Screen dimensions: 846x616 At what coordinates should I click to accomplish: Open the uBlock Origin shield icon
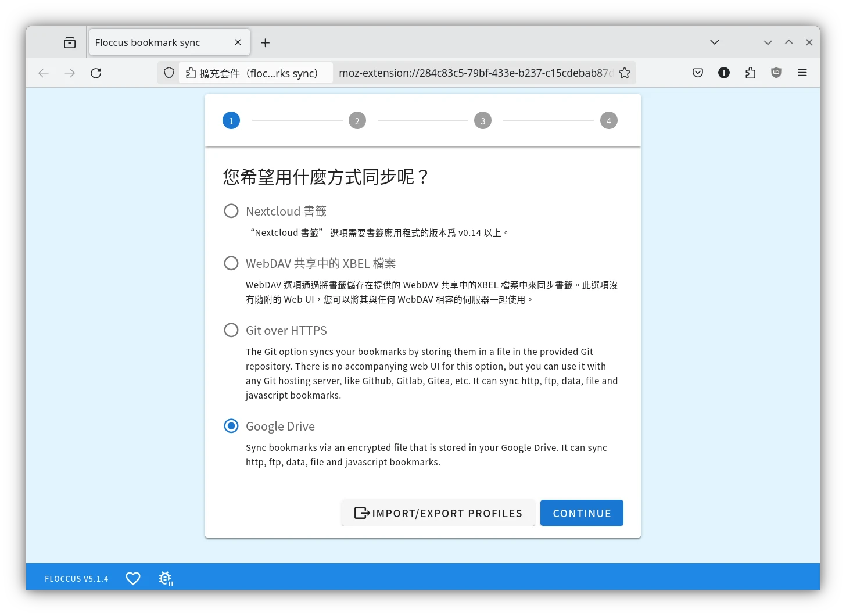click(776, 73)
